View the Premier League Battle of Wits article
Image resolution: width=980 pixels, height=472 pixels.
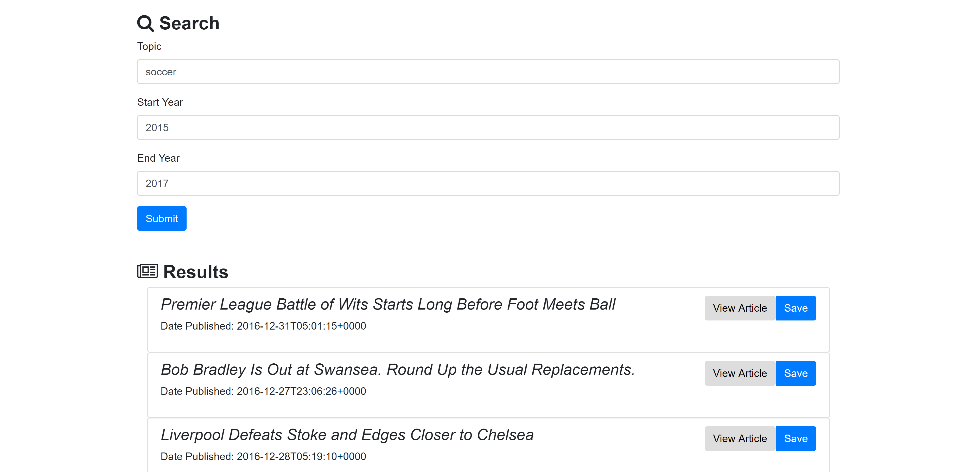[x=740, y=308]
